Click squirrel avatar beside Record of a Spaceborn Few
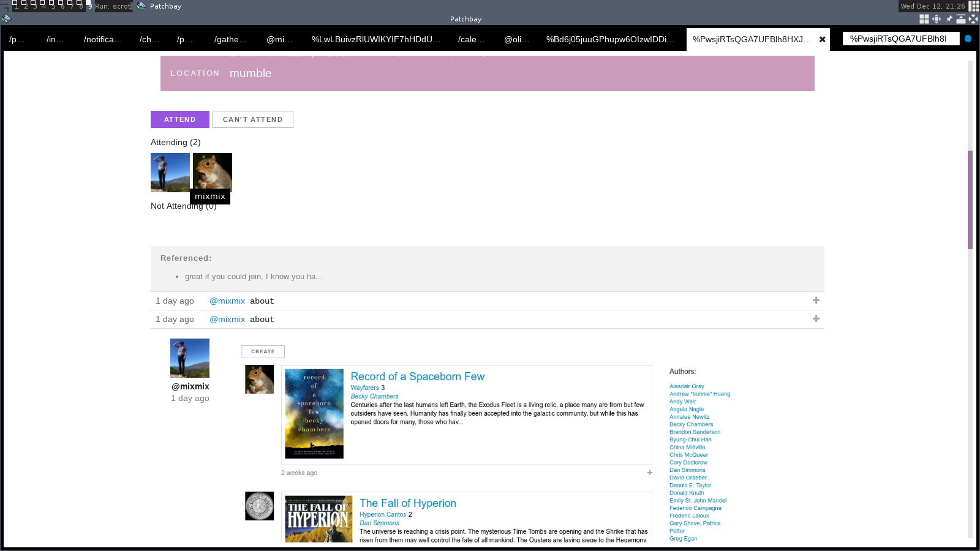Viewport: 980px width, 551px height. (260, 380)
